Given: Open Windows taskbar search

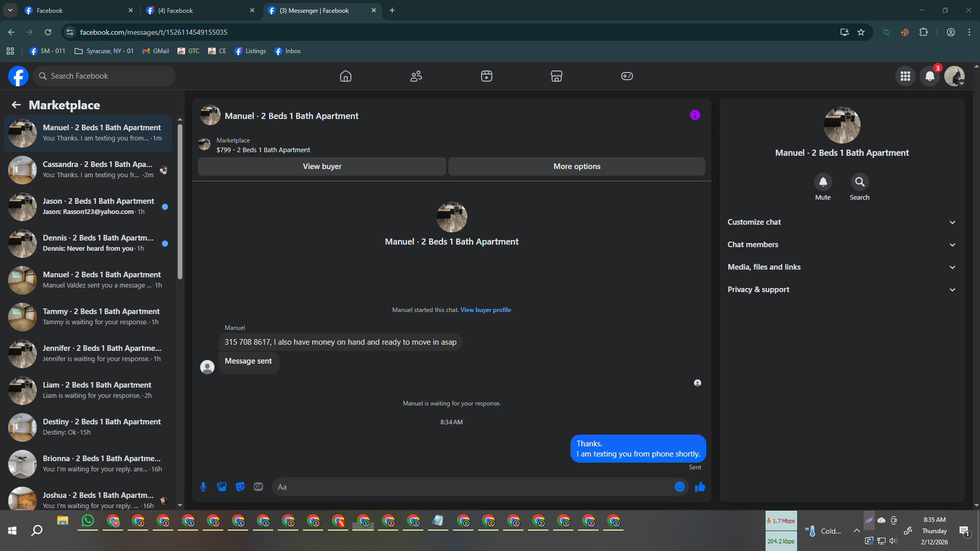Looking at the screenshot, I should [x=37, y=531].
